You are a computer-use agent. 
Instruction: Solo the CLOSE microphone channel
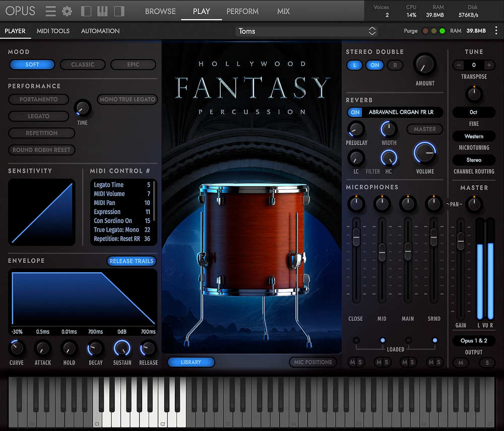click(x=361, y=362)
